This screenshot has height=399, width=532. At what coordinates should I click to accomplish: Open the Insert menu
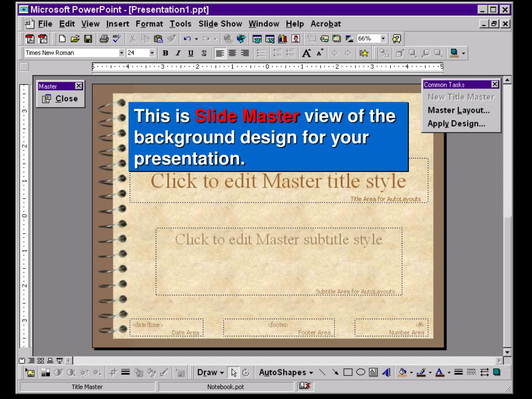pos(117,24)
